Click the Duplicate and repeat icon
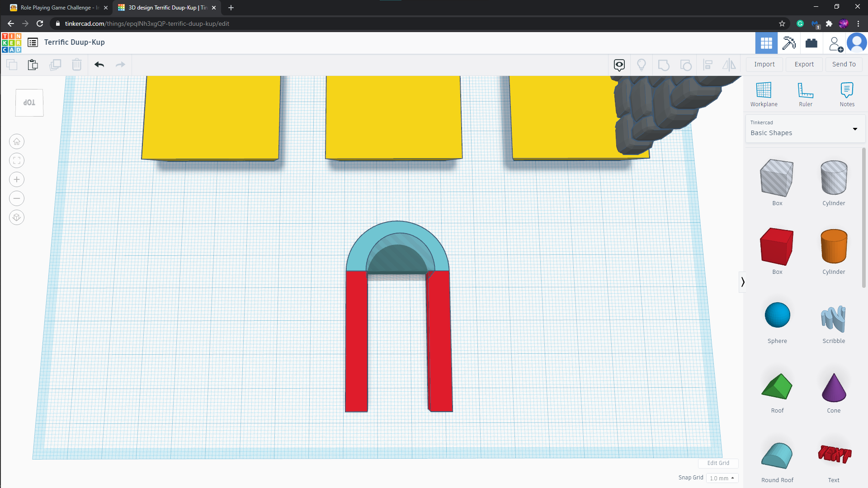 [55, 65]
